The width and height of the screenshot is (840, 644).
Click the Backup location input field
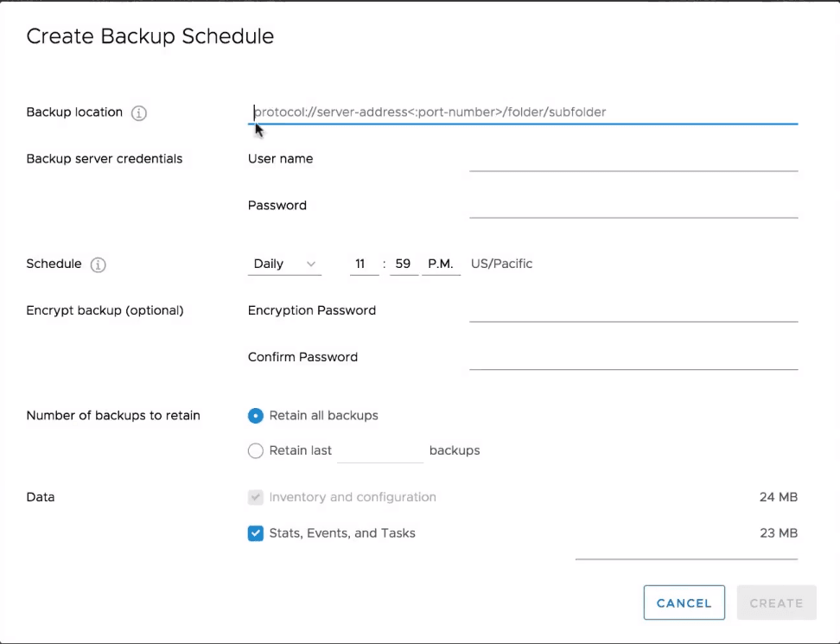pos(522,112)
